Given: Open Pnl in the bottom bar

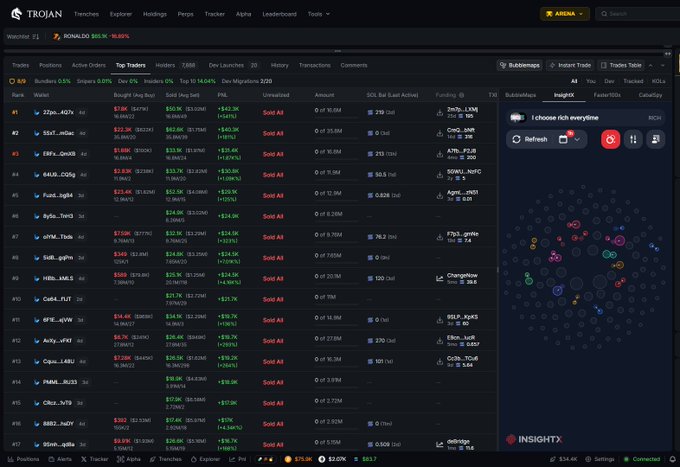Looking at the screenshot, I should click(238, 459).
